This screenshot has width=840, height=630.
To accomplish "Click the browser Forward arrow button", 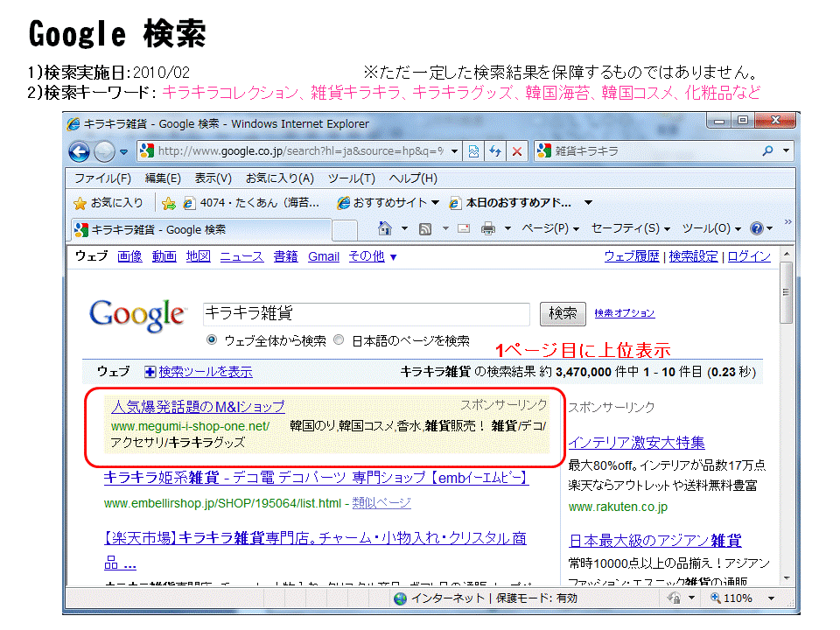I will tap(104, 151).
